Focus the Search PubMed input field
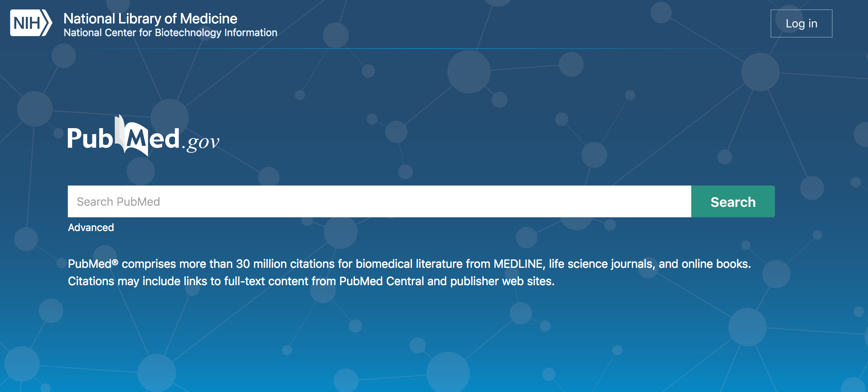The height and width of the screenshot is (392, 868). (379, 202)
